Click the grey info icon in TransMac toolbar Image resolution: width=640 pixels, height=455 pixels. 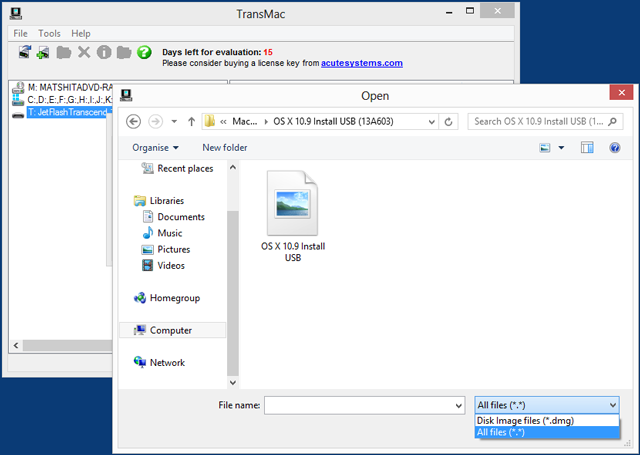click(x=104, y=52)
